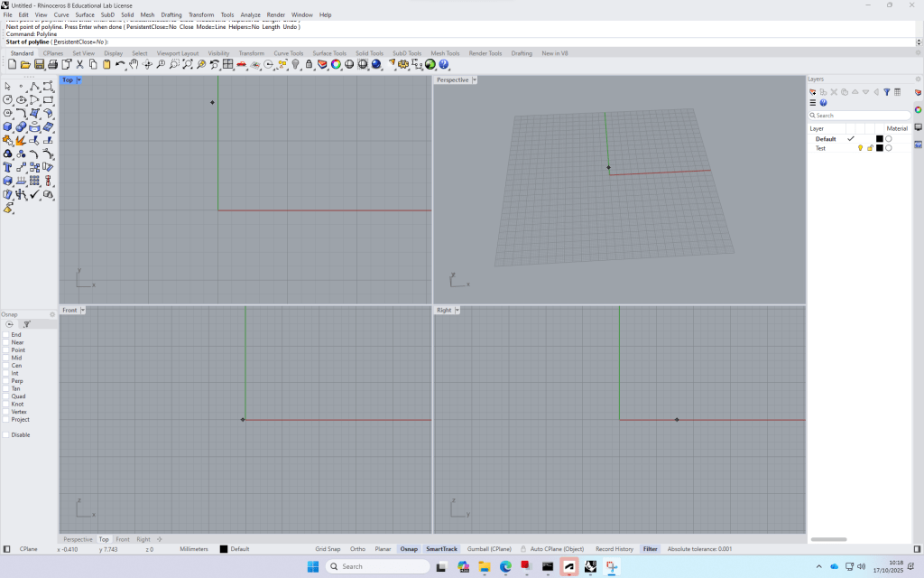Toggle Grid Snap in status bar
Image resolution: width=924 pixels, height=578 pixels.
328,549
